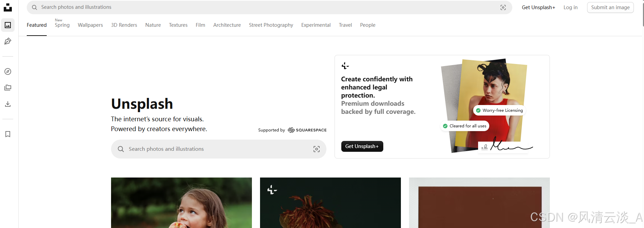Image resolution: width=644 pixels, height=228 pixels.
Task: Click Get Unsplash+ link in header
Action: pos(538,7)
